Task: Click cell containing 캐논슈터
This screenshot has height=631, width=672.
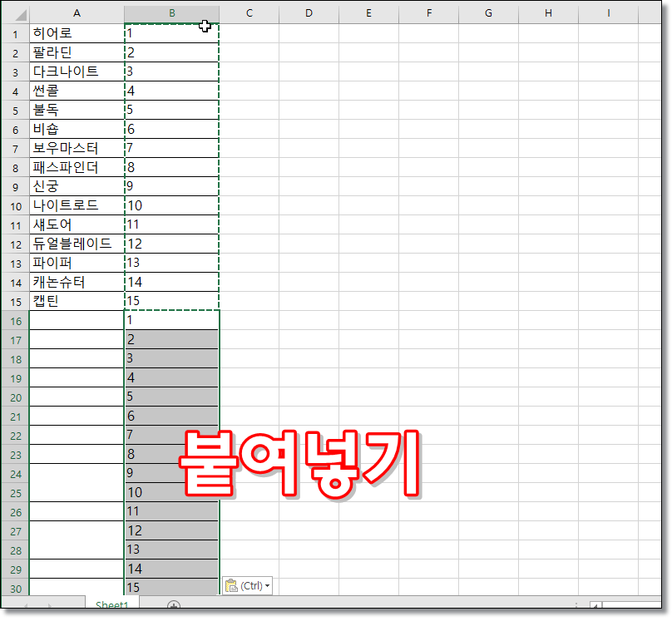Action: pyautogui.click(x=77, y=282)
